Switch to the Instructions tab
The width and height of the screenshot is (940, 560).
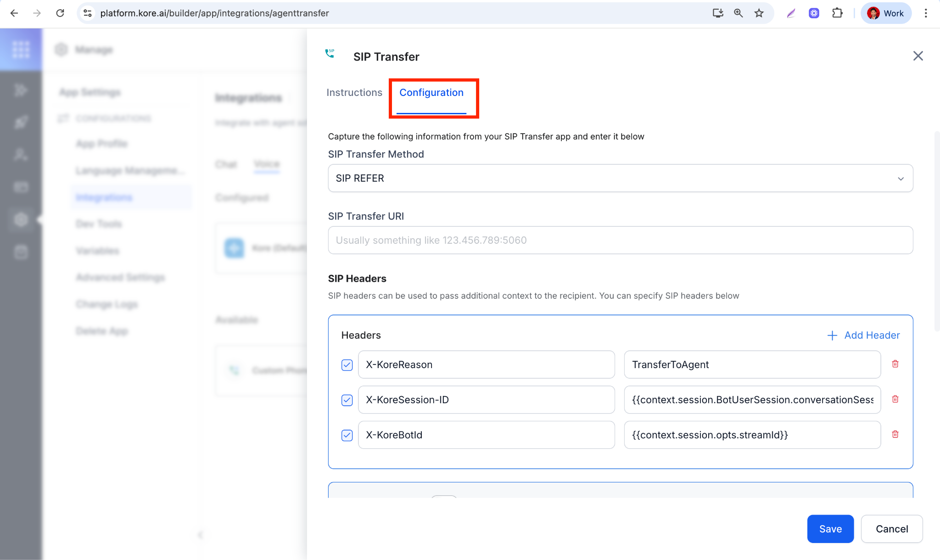(x=354, y=93)
